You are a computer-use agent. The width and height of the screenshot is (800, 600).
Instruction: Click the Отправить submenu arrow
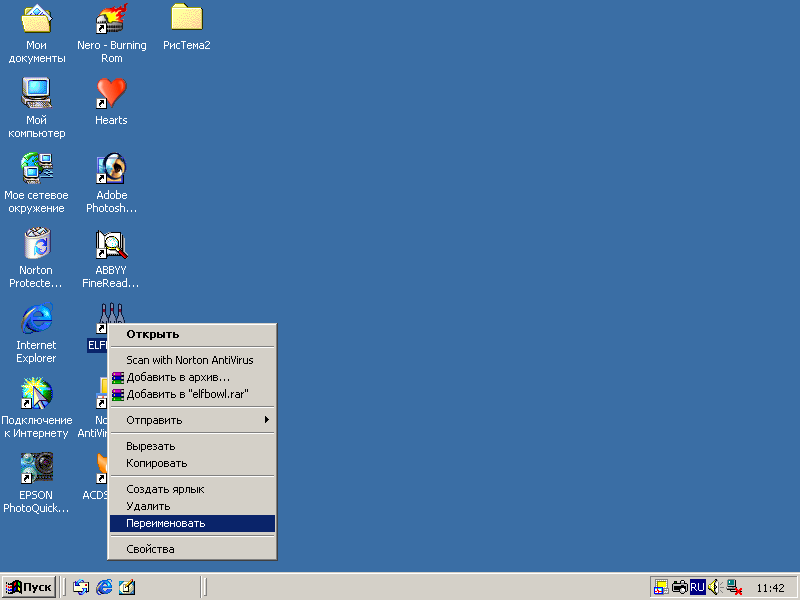(266, 420)
